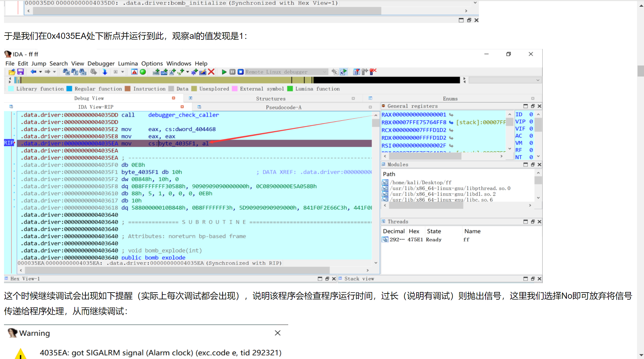Click the Create code toolbar icon
The height and width of the screenshot is (359, 644).
[x=156, y=72]
